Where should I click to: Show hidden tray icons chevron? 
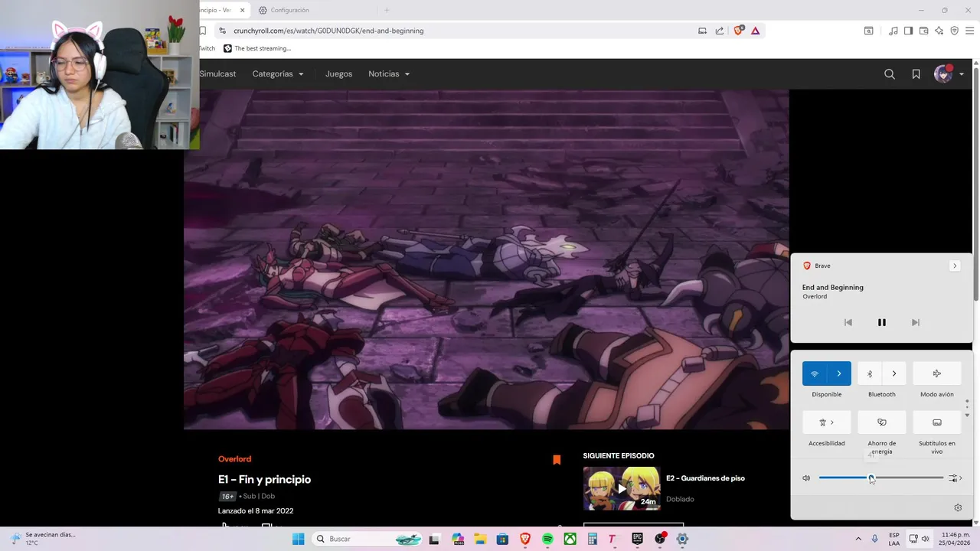(x=857, y=539)
